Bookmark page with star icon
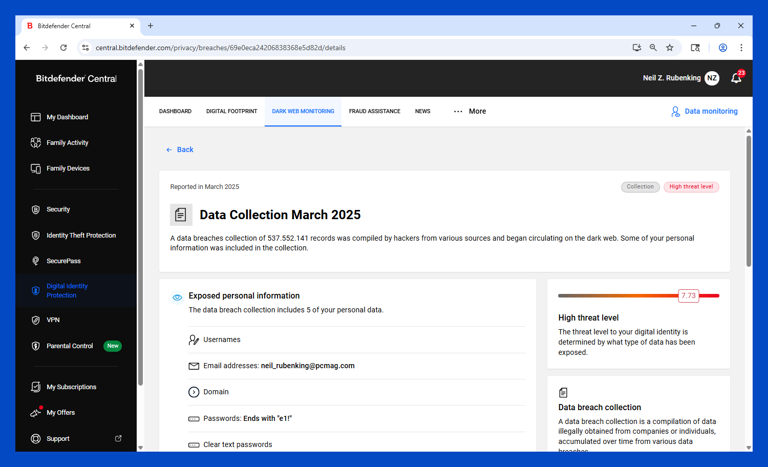This screenshot has height=467, width=768. click(x=670, y=48)
